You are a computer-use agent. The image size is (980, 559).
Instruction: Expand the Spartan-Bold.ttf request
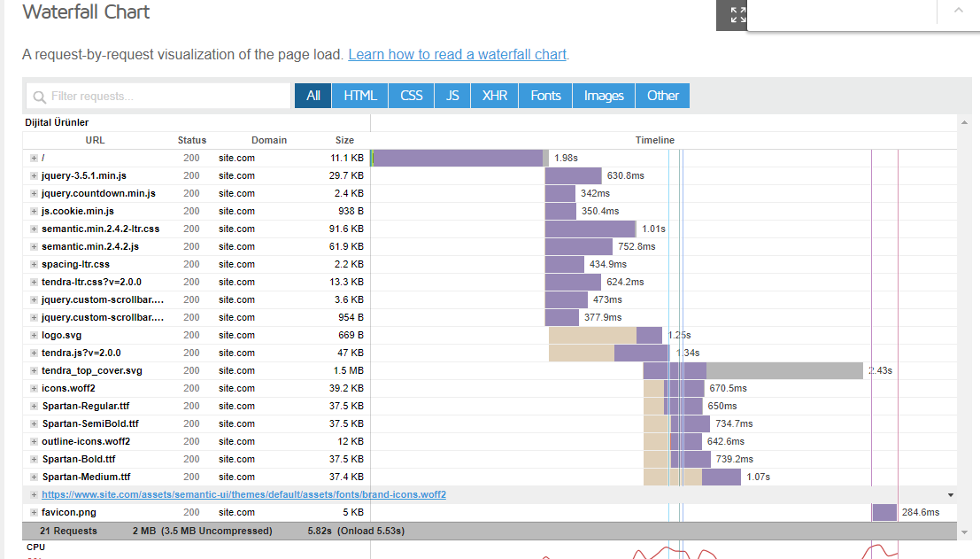click(x=34, y=459)
